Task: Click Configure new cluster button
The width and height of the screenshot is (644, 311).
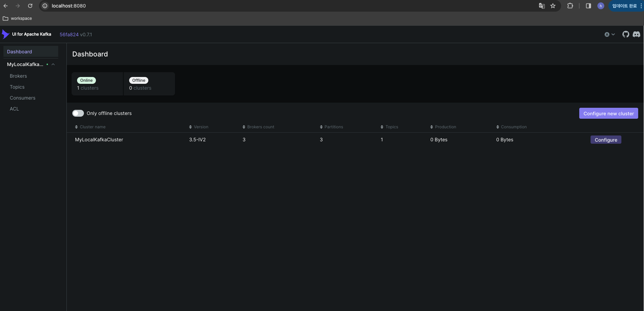Action: point(608,114)
